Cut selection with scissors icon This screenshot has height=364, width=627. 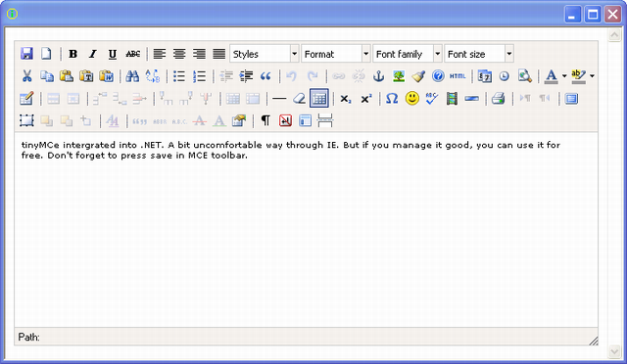[26, 76]
